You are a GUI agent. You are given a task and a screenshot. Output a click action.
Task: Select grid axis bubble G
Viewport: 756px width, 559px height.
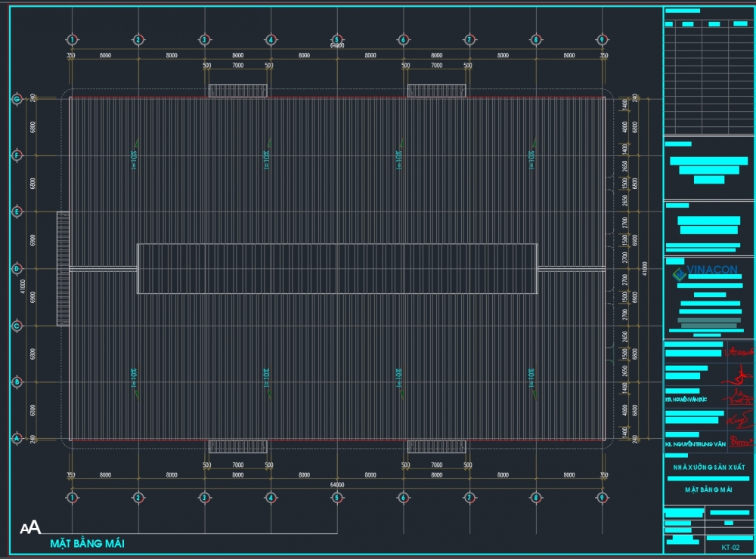point(16,98)
